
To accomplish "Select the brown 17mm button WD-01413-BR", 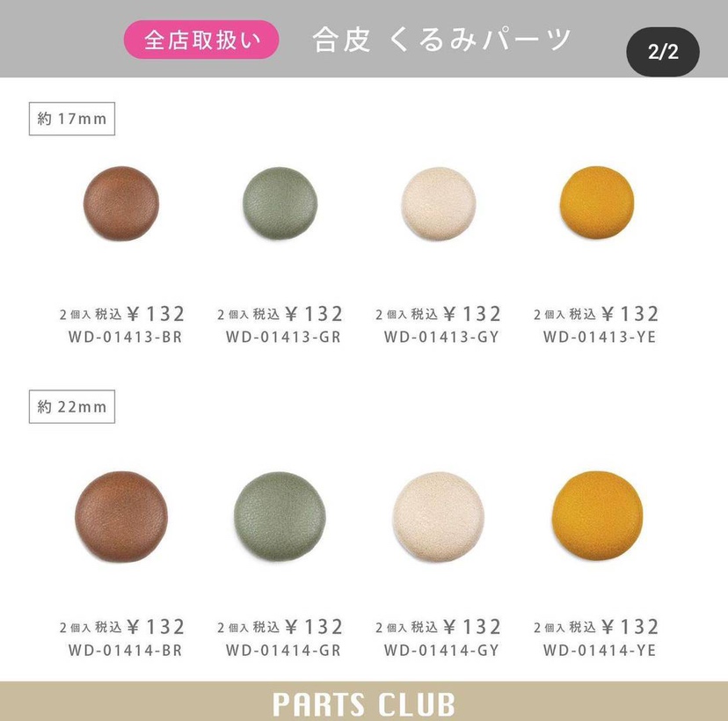I will click(121, 203).
